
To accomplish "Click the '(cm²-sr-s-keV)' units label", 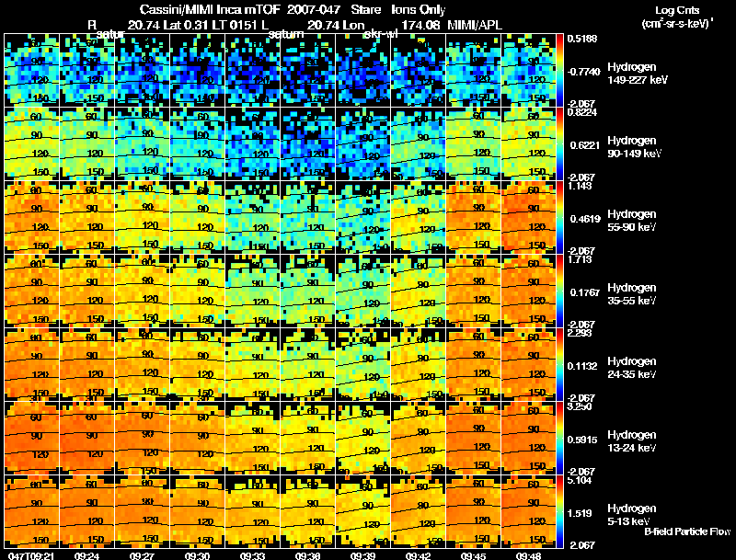I will 677,24.
